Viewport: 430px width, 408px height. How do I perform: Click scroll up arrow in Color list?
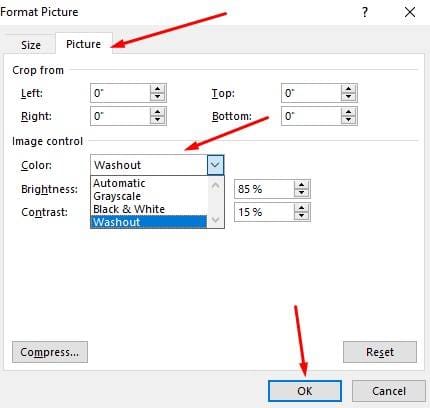(x=216, y=185)
